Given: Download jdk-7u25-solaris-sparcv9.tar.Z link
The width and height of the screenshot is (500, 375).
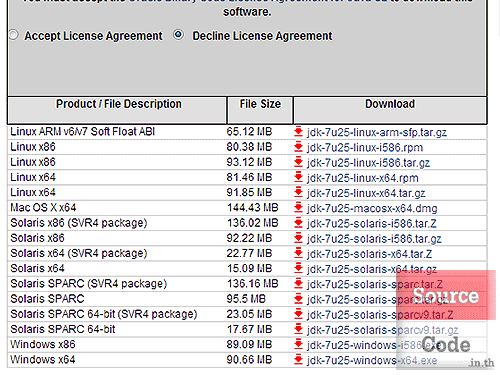Looking at the screenshot, I should 380,315.
